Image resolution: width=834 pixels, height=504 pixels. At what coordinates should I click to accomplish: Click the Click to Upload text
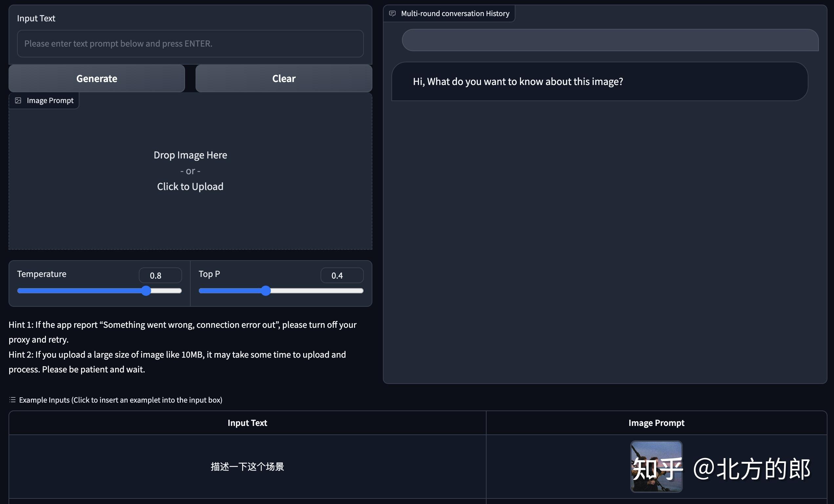coord(190,186)
